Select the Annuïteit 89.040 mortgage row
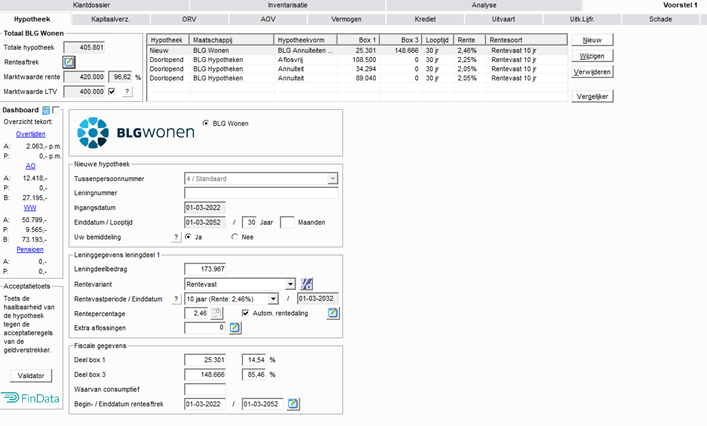 click(x=357, y=78)
